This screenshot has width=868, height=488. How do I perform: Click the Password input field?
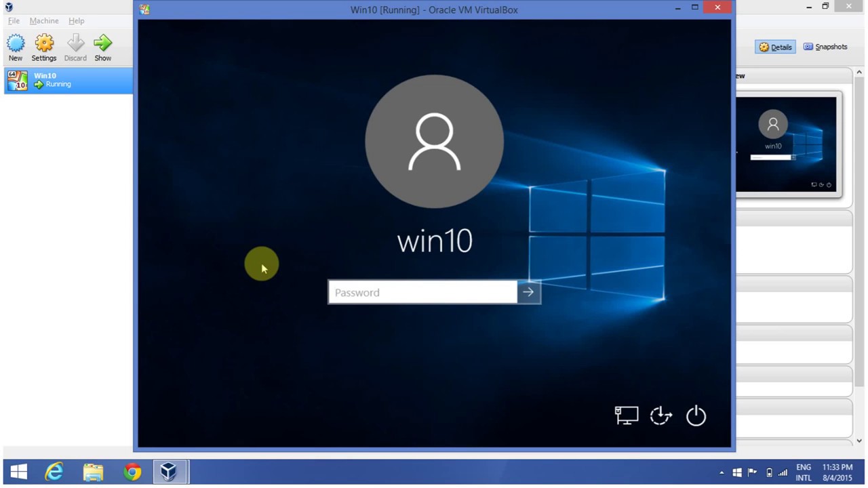pos(422,292)
